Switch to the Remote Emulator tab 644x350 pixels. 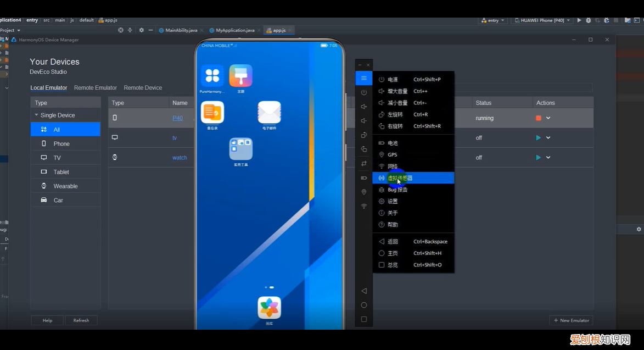96,88
